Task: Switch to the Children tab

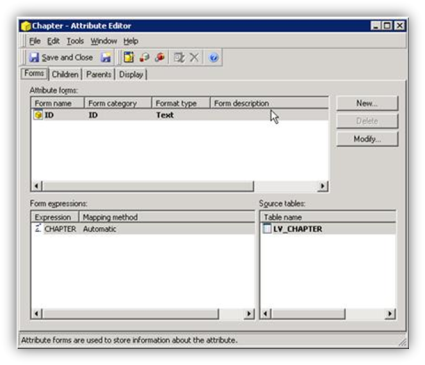Action: click(x=65, y=74)
